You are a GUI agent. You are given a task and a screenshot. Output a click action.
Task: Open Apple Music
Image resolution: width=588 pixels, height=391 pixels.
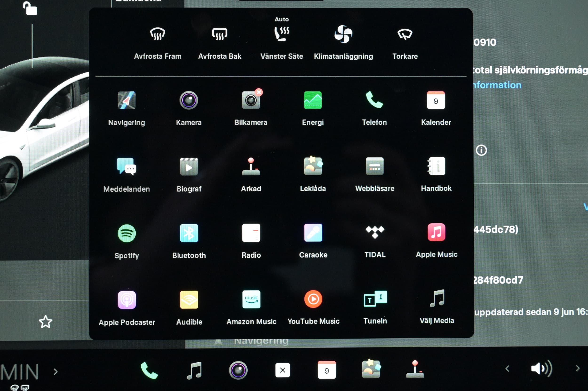click(436, 232)
